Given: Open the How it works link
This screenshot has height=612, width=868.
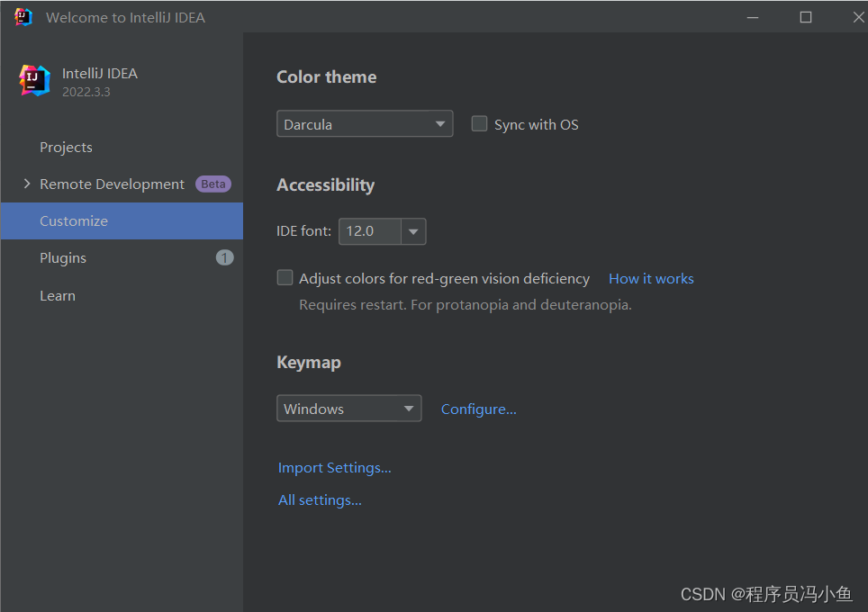Looking at the screenshot, I should tap(651, 278).
